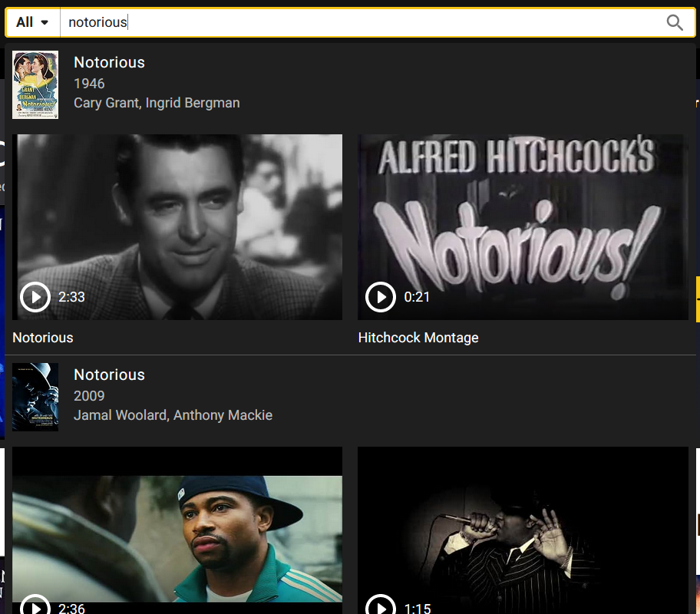
Task: Click the Notorious caption under first video
Action: 43,338
